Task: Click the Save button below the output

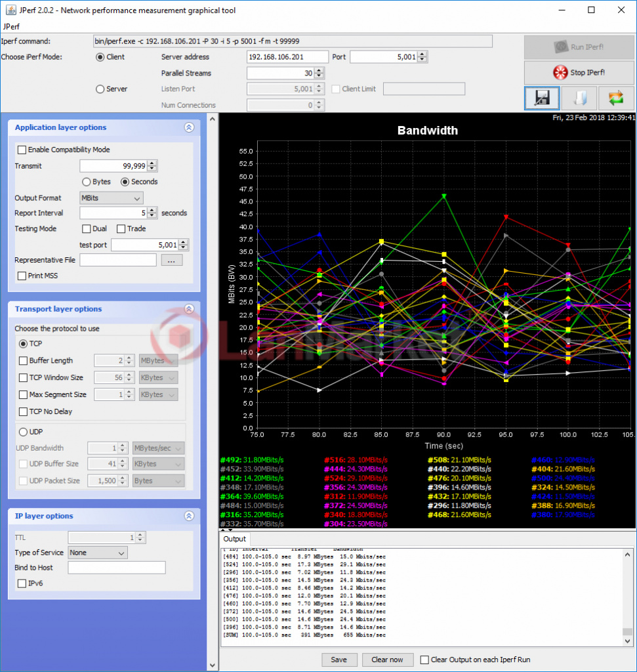Action: [x=339, y=660]
